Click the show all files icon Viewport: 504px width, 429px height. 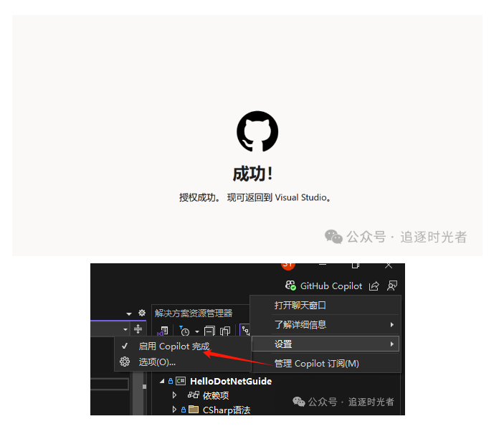click(x=225, y=331)
